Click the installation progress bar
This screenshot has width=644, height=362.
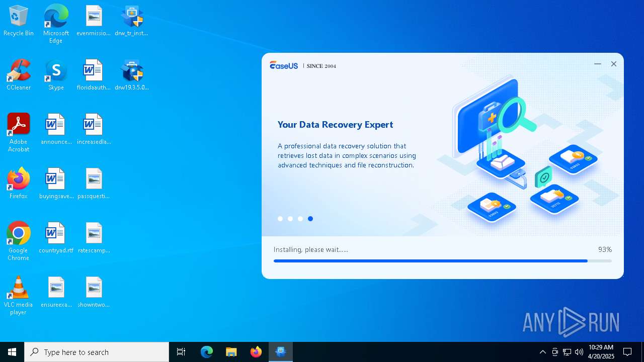[x=443, y=261]
